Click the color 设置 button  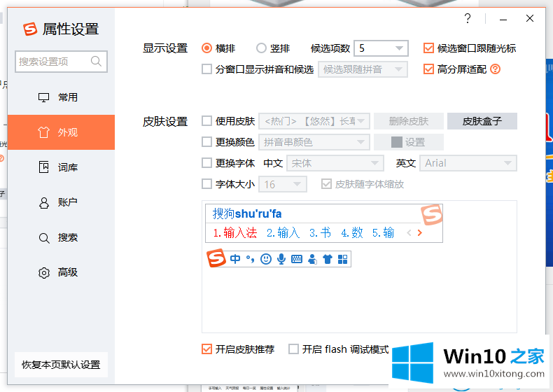[x=409, y=142]
